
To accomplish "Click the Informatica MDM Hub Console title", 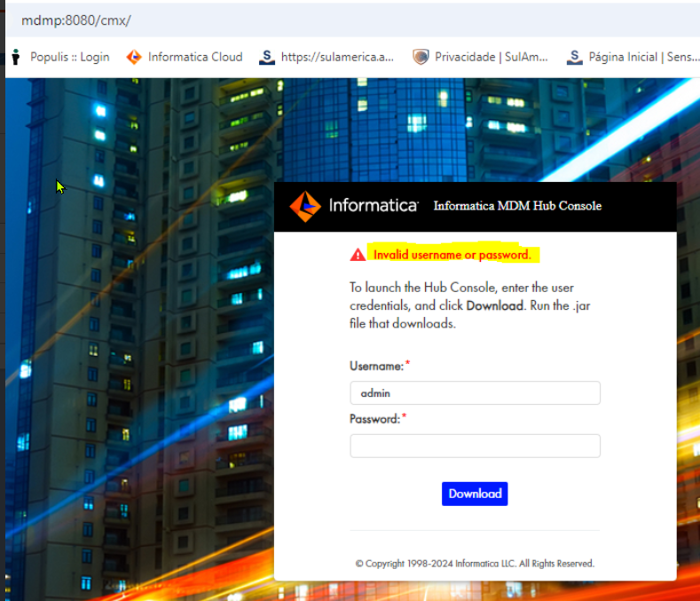I will coord(517,206).
